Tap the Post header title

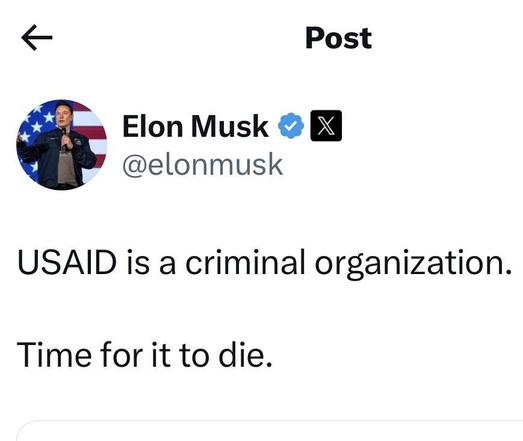339,38
